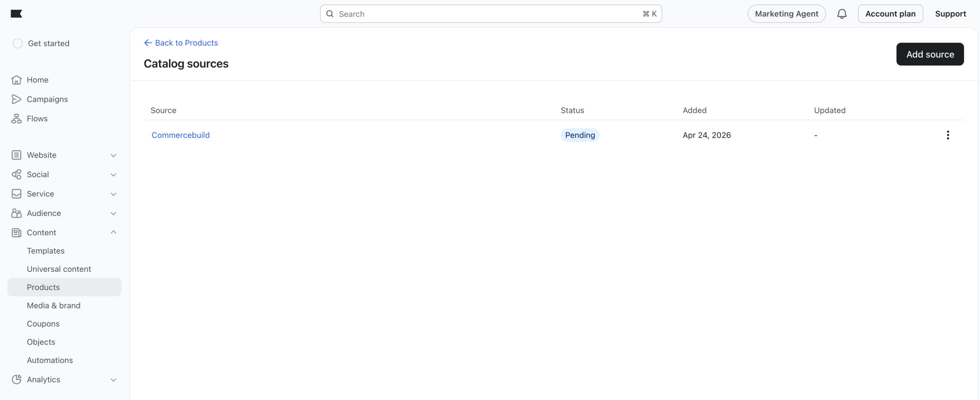
Task: Select Media & brand menu item
Action: point(54,305)
